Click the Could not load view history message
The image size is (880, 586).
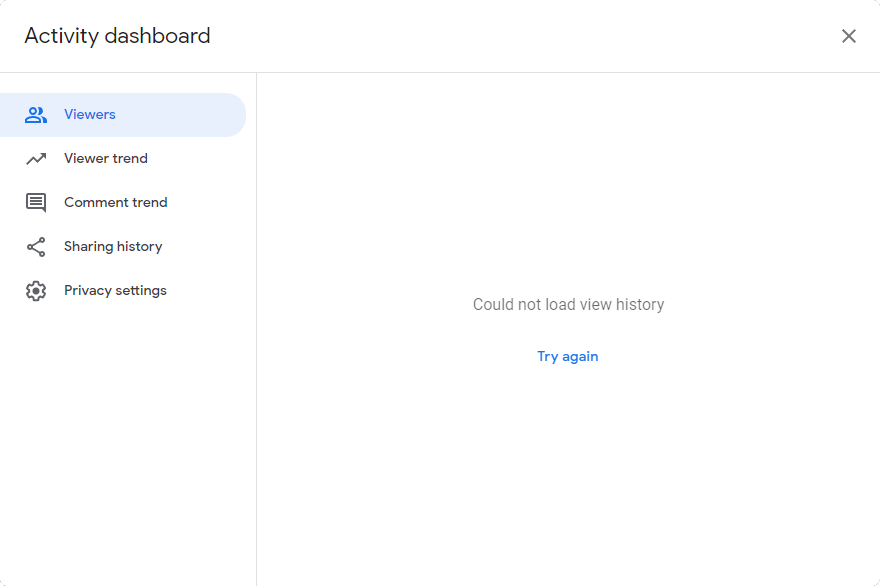[568, 304]
